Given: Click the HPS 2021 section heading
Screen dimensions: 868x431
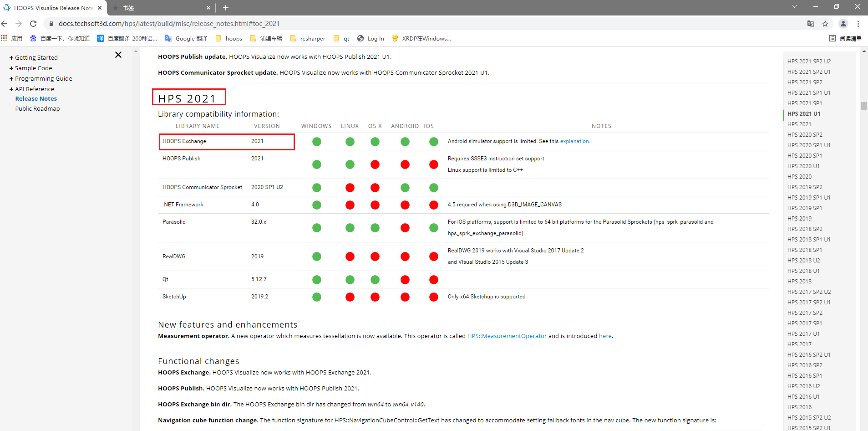Looking at the screenshot, I should [187, 98].
